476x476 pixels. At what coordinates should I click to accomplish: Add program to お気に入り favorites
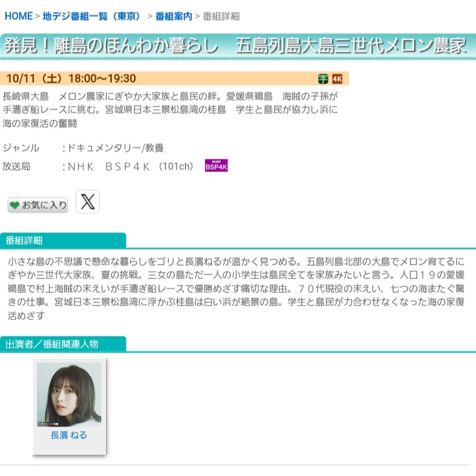coord(38,205)
